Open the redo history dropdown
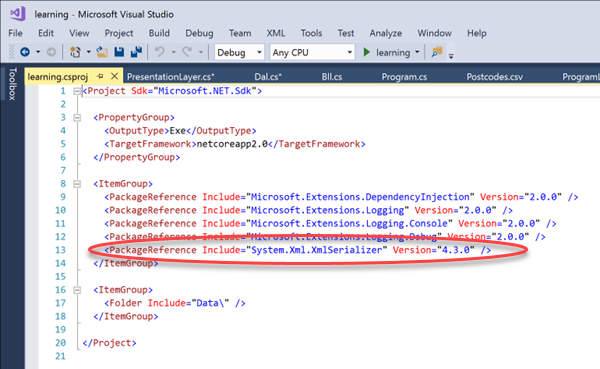 pyautogui.click(x=201, y=52)
